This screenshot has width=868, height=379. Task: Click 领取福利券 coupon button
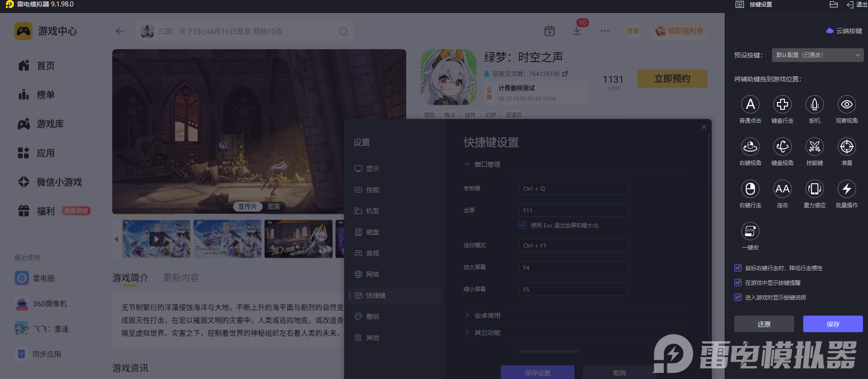click(x=679, y=31)
